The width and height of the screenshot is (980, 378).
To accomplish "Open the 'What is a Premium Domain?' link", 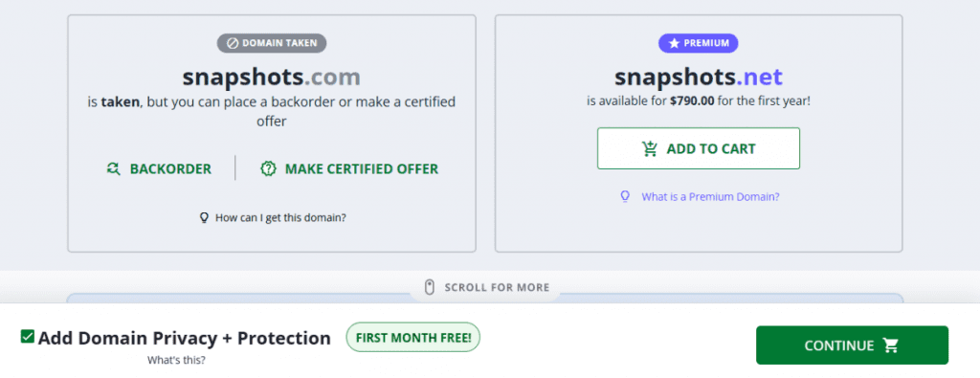I will pyautogui.click(x=711, y=197).
